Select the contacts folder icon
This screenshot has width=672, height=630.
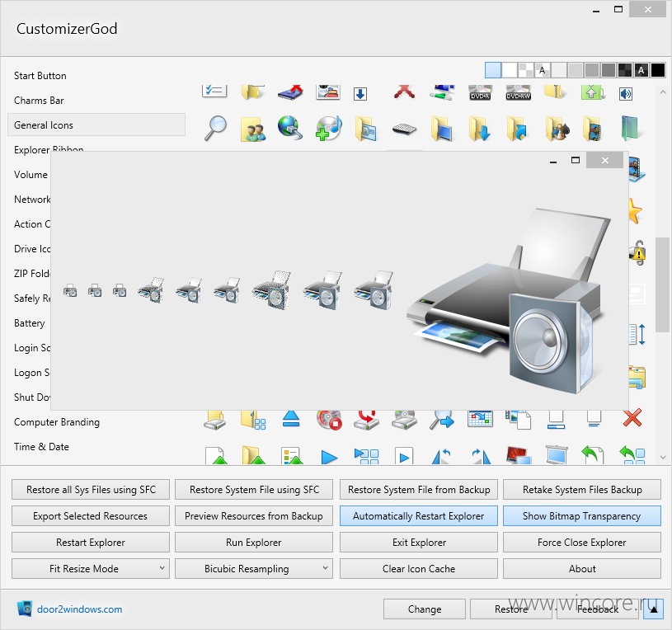tap(365, 129)
